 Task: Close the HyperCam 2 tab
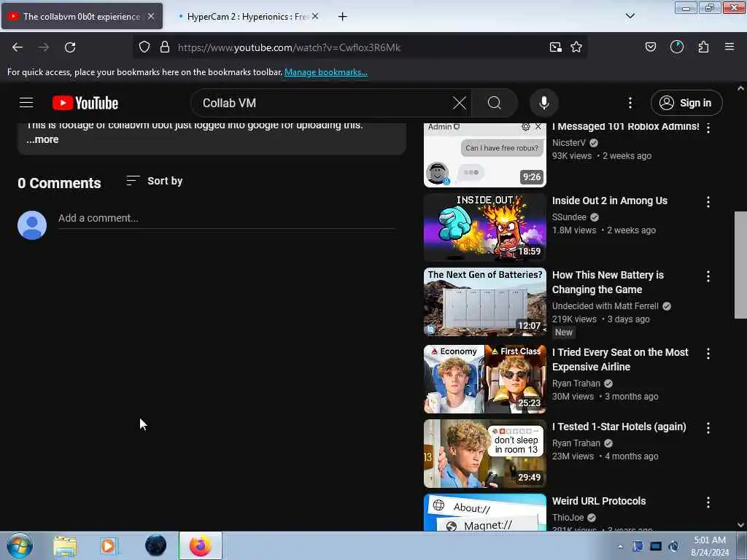pyautogui.click(x=315, y=16)
